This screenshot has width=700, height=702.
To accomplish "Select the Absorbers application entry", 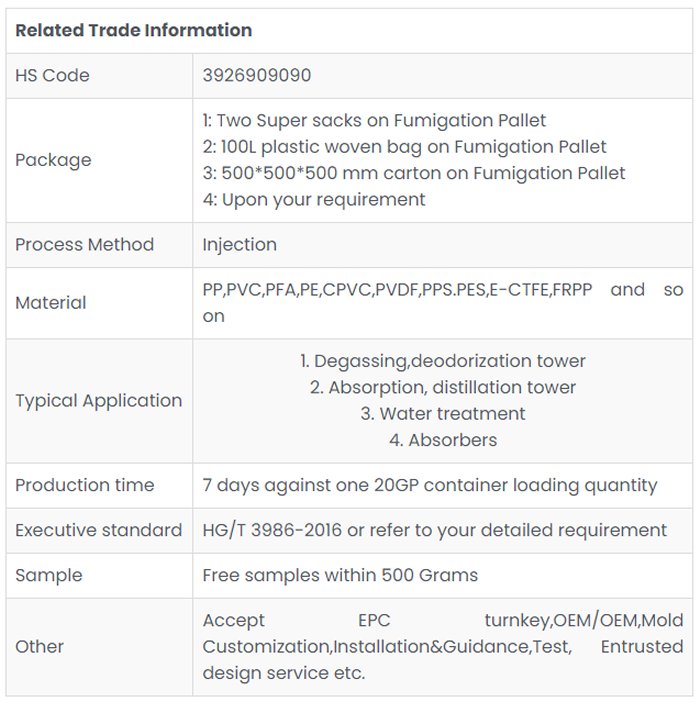I will point(443,439).
